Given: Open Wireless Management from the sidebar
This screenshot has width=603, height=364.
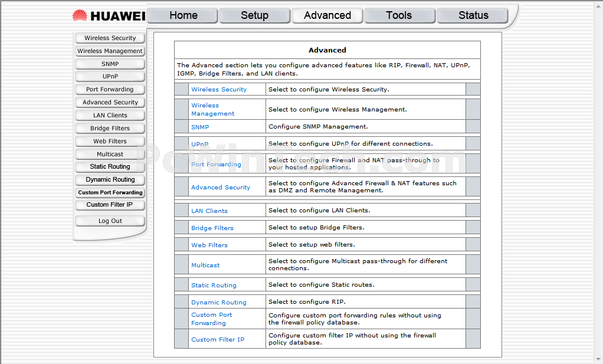Looking at the screenshot, I should [110, 51].
